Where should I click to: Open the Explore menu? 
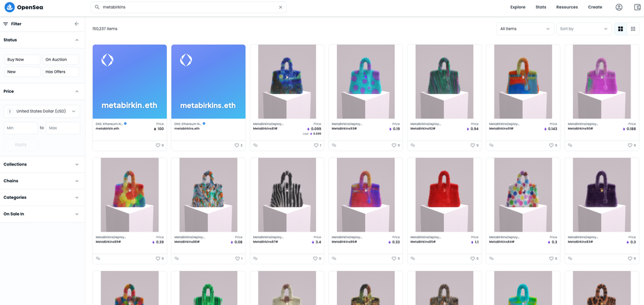coord(518,7)
